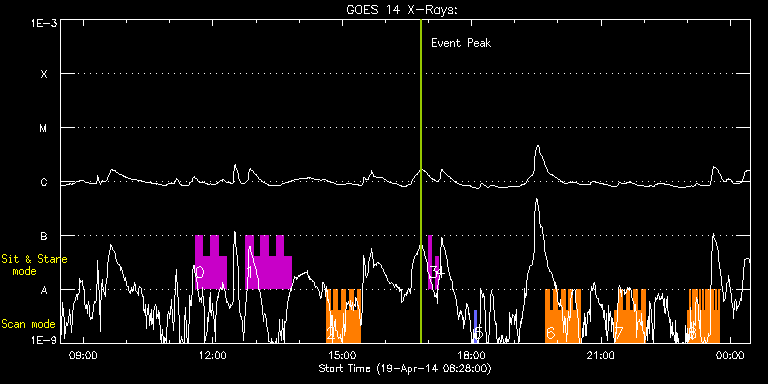Select the small blue marker numbered 5
Viewport: 768px width, 384px height.
tap(475, 326)
